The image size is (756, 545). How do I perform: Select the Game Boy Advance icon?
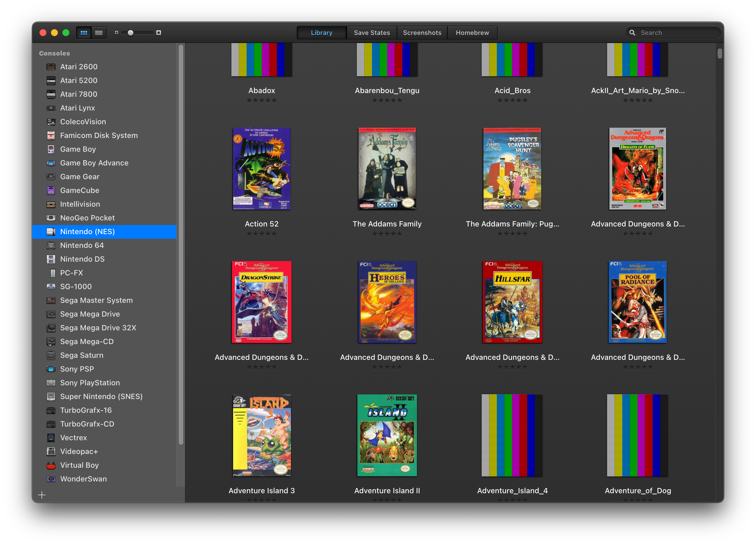click(51, 163)
